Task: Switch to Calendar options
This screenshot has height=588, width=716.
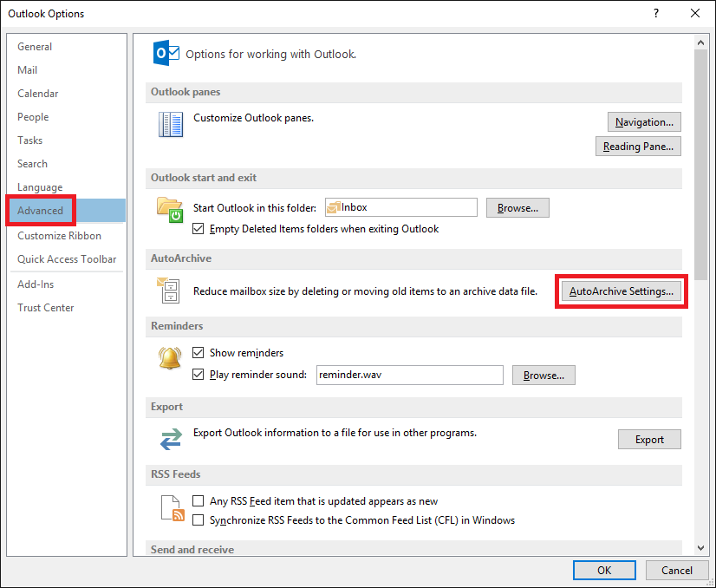Action: (67, 93)
